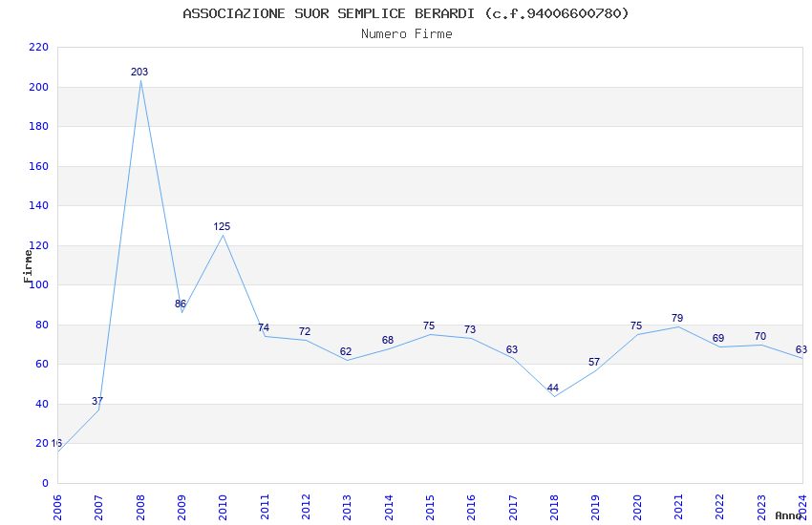The height and width of the screenshot is (525, 812).
Task: Click x-axis year label 2010
Action: click(x=224, y=507)
